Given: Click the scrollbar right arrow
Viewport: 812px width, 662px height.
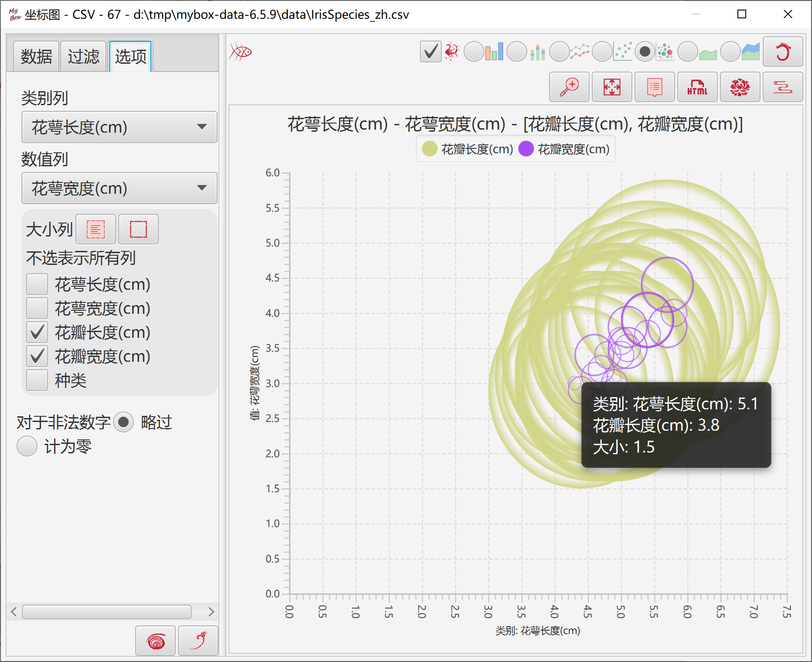Looking at the screenshot, I should point(212,612).
